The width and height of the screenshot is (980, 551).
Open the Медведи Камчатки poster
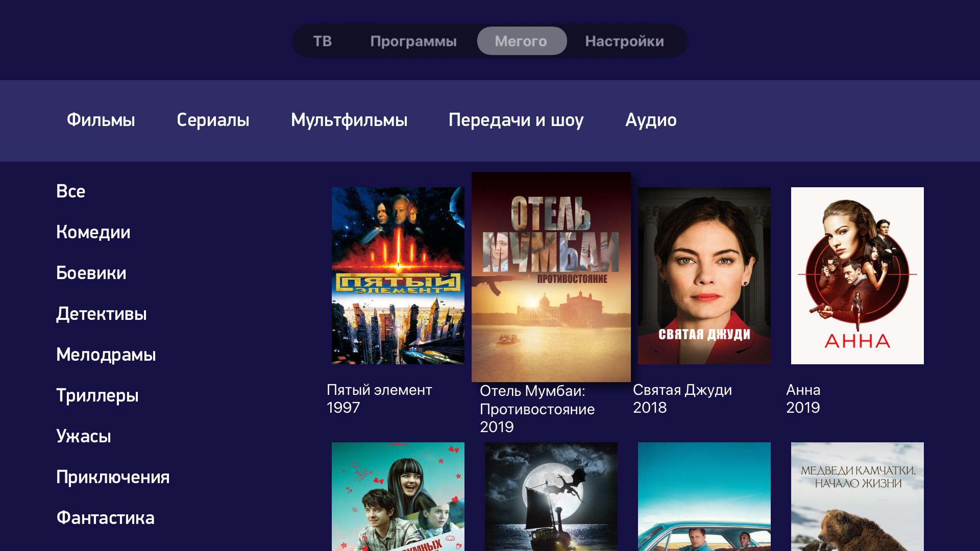(857, 496)
